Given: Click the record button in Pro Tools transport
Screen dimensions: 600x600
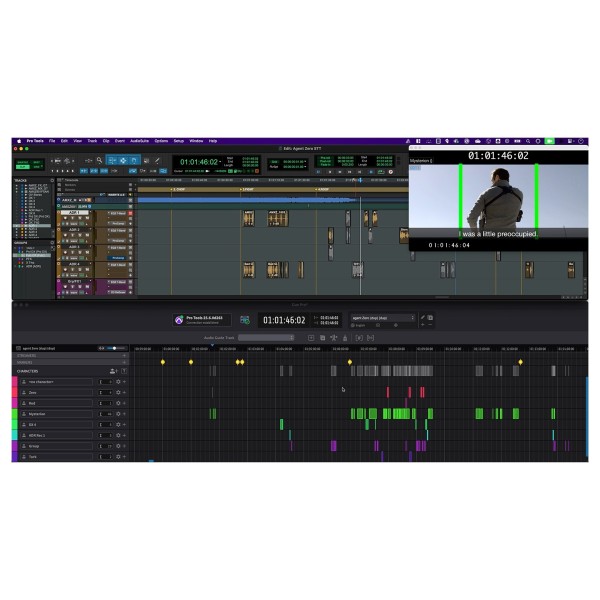Looking at the screenshot, I should (x=391, y=172).
